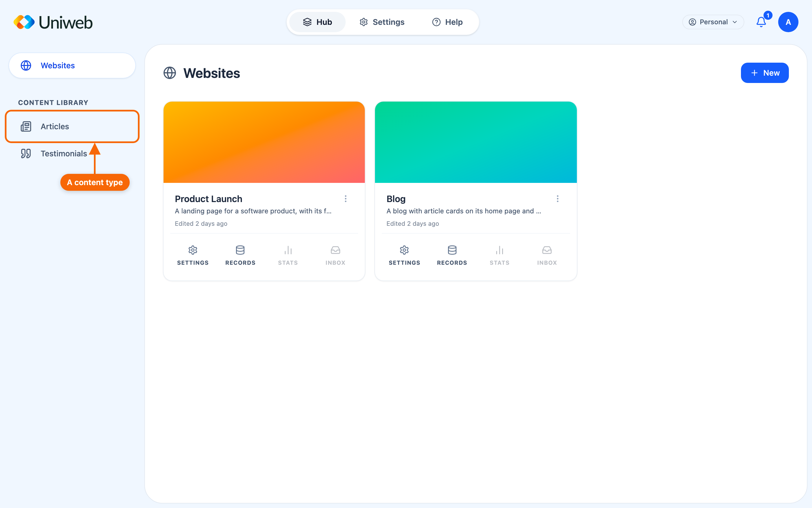Click the New website button
Image resolution: width=812 pixels, height=508 pixels.
click(x=764, y=73)
